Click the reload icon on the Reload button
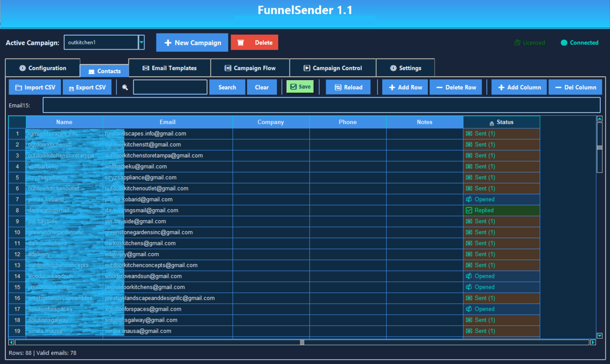The width and height of the screenshot is (610, 364). pyautogui.click(x=338, y=87)
